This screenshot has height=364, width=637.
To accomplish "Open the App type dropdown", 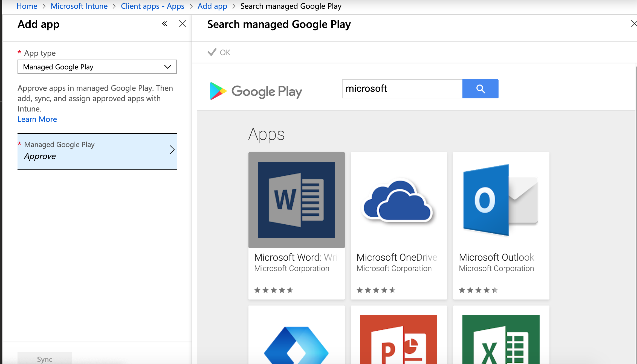I will point(97,67).
